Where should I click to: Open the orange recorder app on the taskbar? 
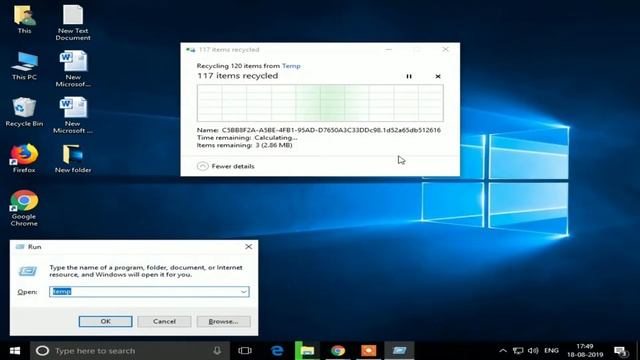tap(369, 351)
